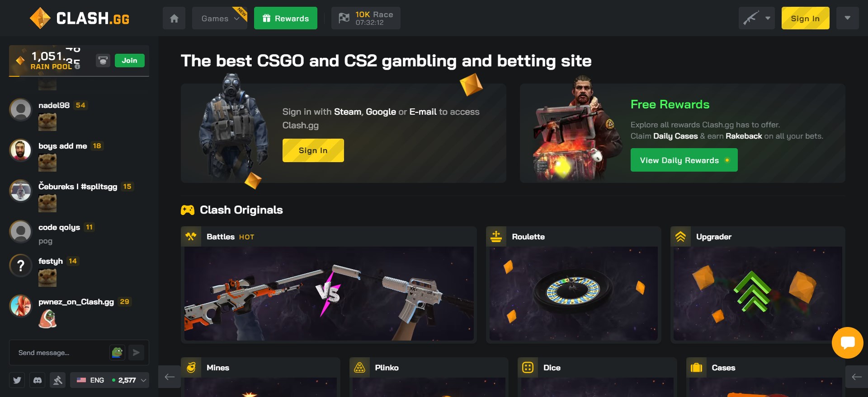Click View Daily Rewards button

(x=684, y=160)
